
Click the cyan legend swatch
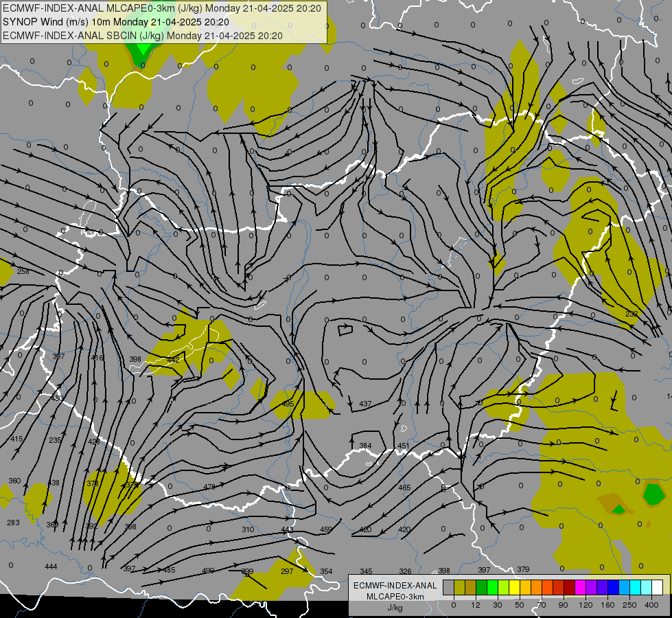(635, 587)
